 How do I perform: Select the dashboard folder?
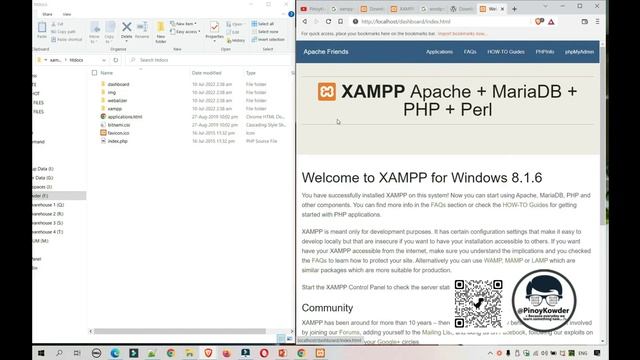(118, 84)
